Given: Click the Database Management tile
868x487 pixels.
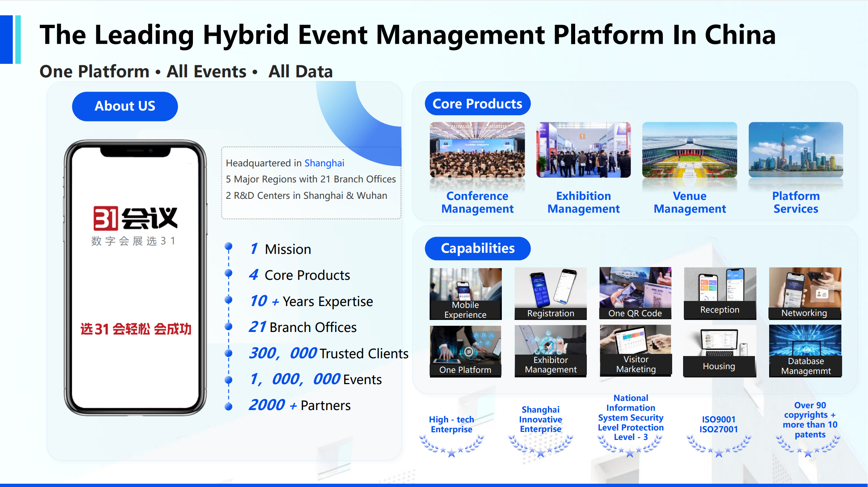Looking at the screenshot, I should point(805,351).
